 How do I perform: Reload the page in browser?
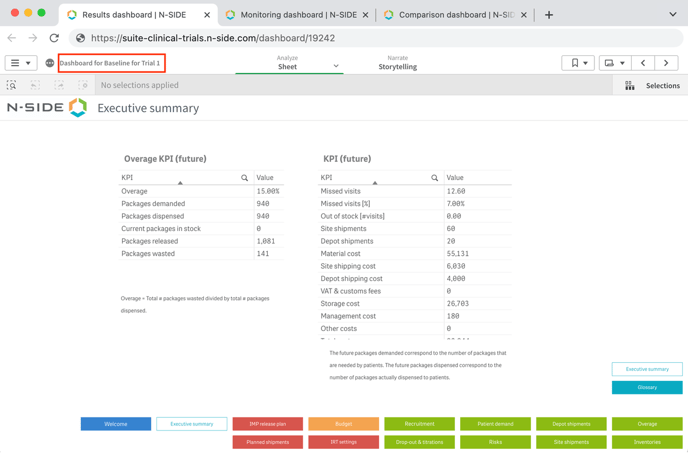[54, 38]
